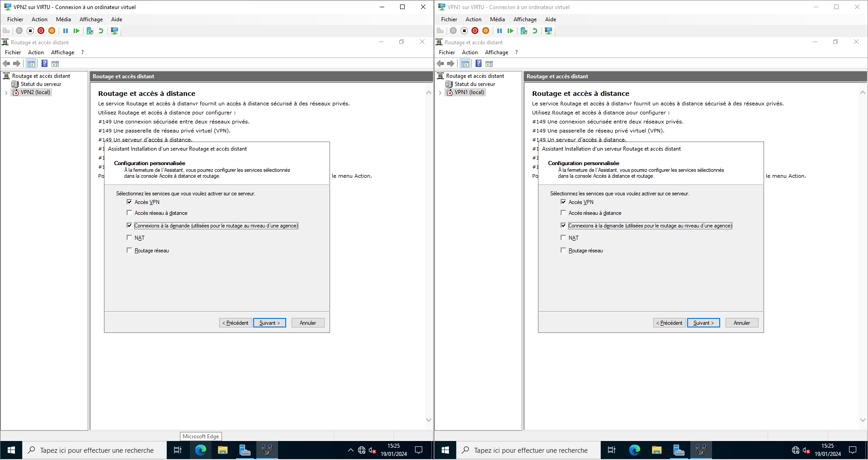Expand the VPN2 (local) tree node
This screenshot has width=868, height=460.
6,93
